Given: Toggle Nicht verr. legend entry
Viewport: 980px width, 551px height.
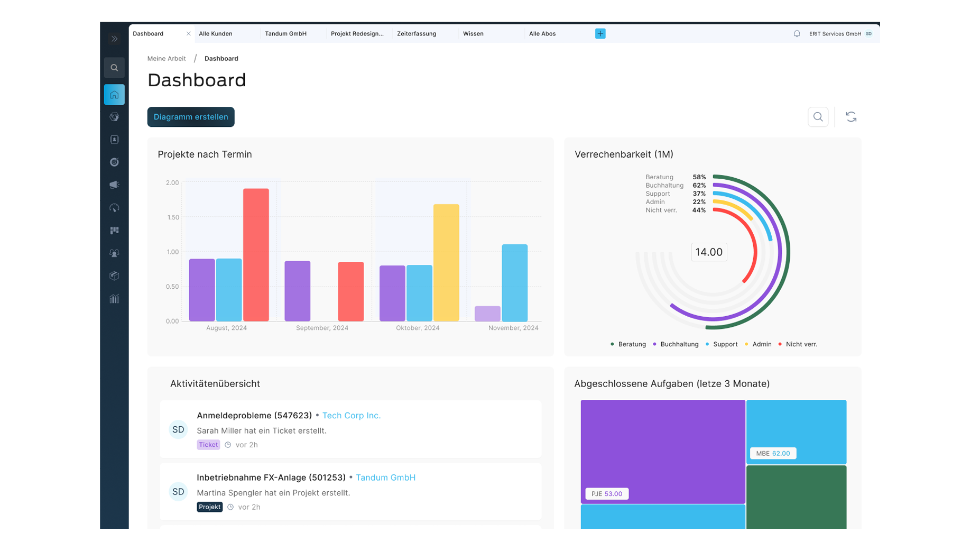Looking at the screenshot, I should click(798, 344).
